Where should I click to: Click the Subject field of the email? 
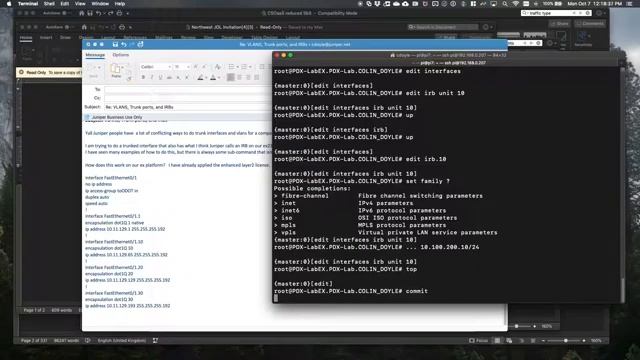188,107
